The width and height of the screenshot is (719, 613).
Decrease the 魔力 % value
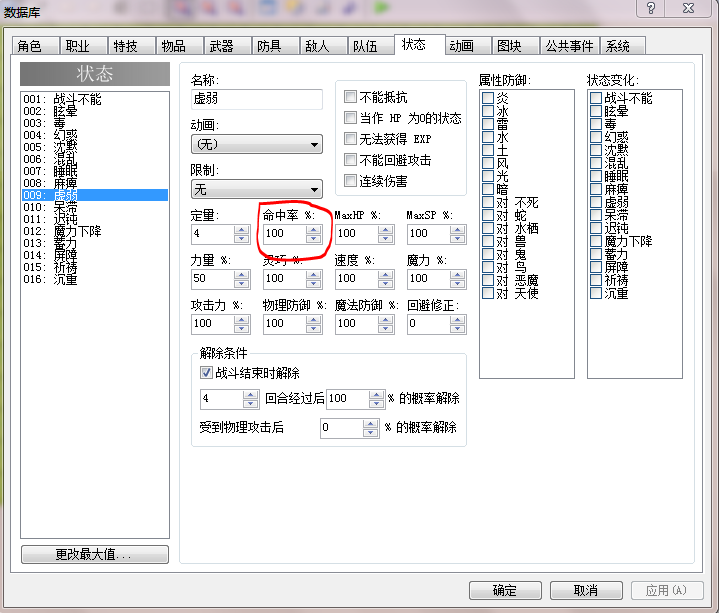click(458, 283)
